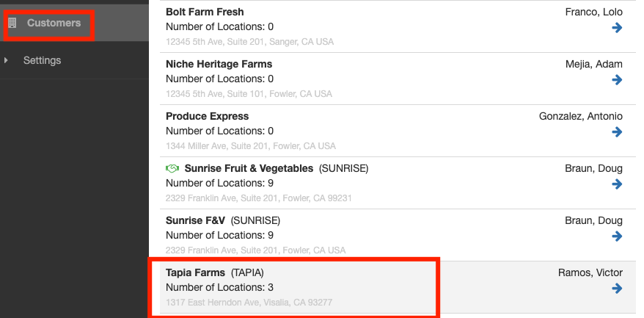Select the Produce Express customer name
644x318 pixels.
point(207,116)
